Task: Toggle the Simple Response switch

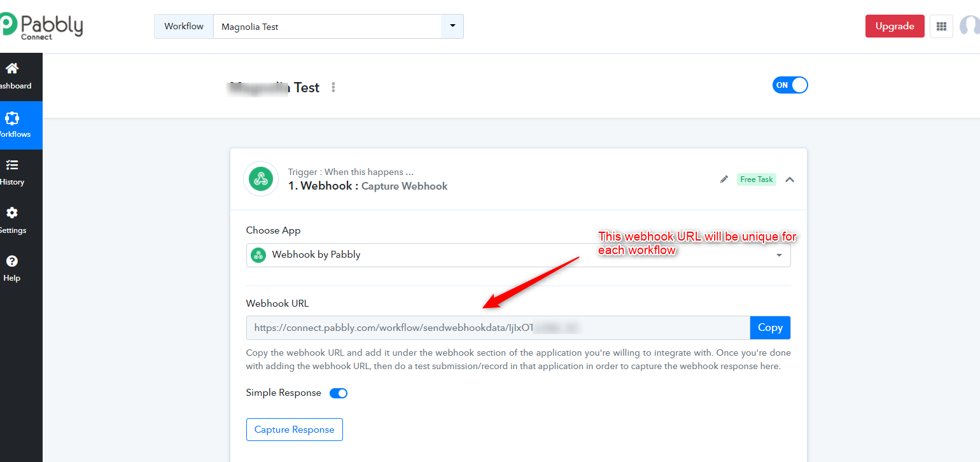Action: click(x=339, y=393)
